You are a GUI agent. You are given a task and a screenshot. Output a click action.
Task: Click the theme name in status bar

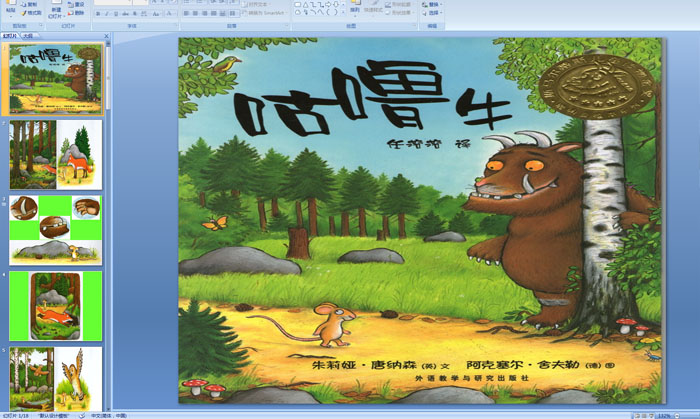pyautogui.click(x=53, y=415)
